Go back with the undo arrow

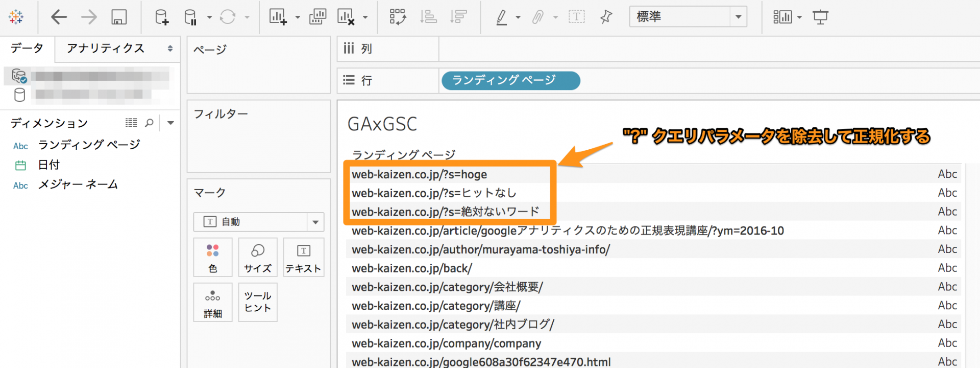pyautogui.click(x=59, y=17)
